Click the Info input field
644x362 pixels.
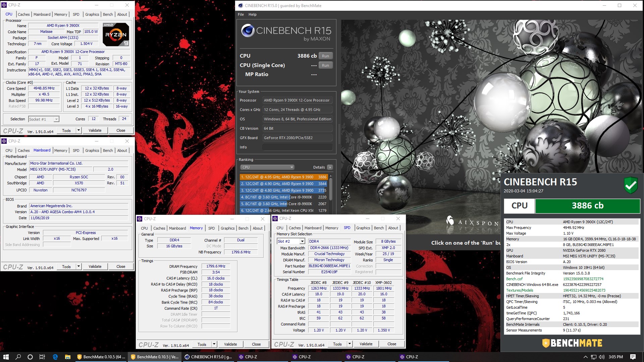pos(298,147)
